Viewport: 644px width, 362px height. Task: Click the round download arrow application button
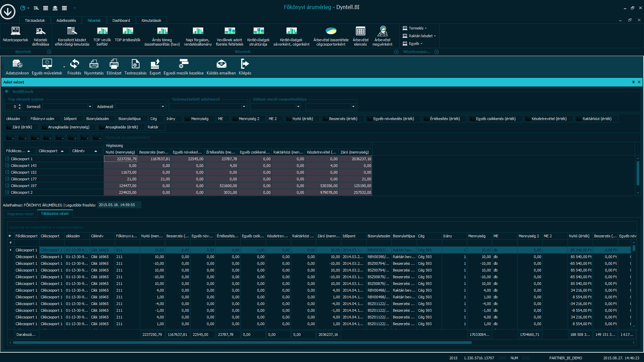(x=8, y=12)
